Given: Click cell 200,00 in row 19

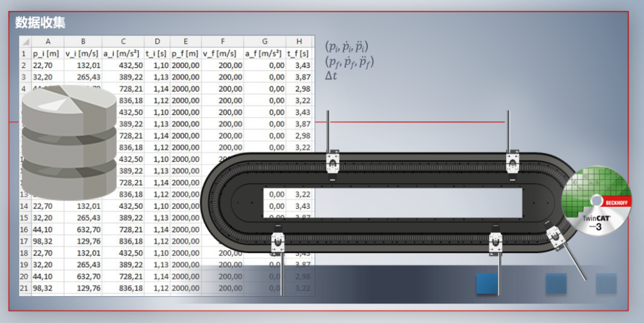Looking at the screenshot, I should point(222,264).
